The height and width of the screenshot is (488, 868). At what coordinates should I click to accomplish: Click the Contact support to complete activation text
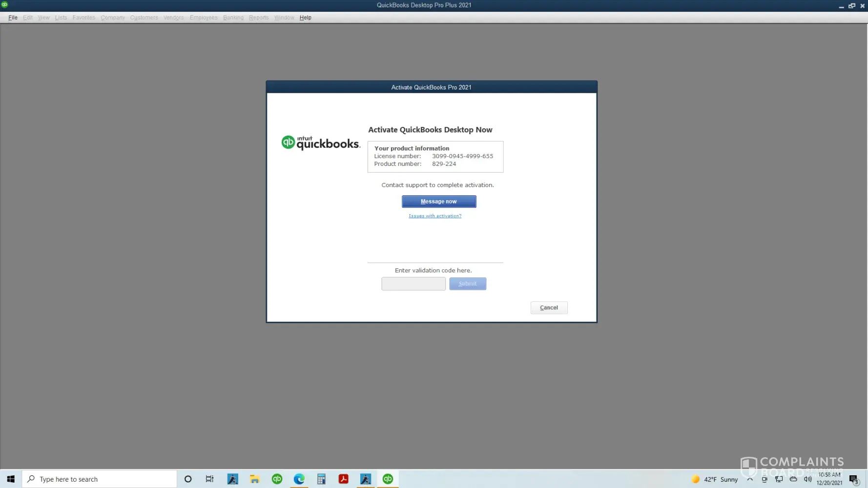pyautogui.click(x=437, y=185)
